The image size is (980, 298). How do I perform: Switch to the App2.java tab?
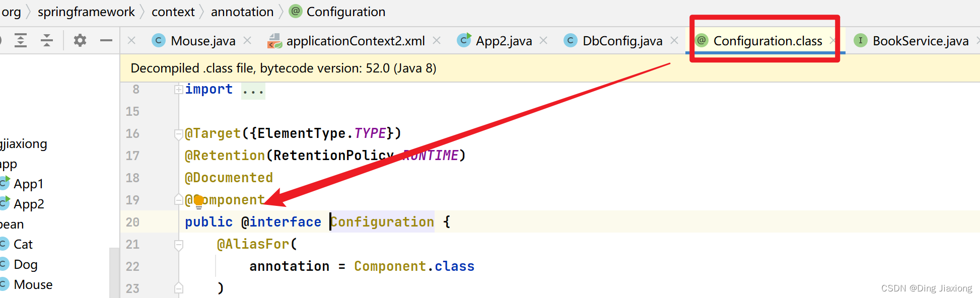click(x=504, y=41)
